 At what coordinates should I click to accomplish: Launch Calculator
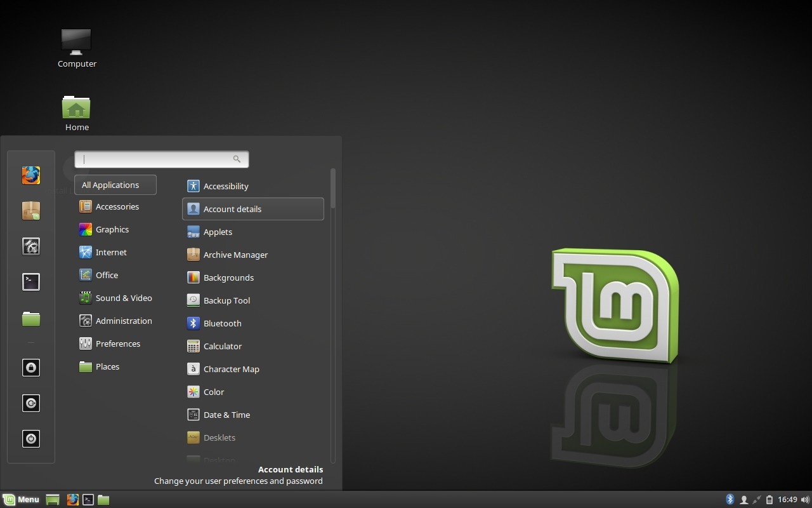point(253,346)
